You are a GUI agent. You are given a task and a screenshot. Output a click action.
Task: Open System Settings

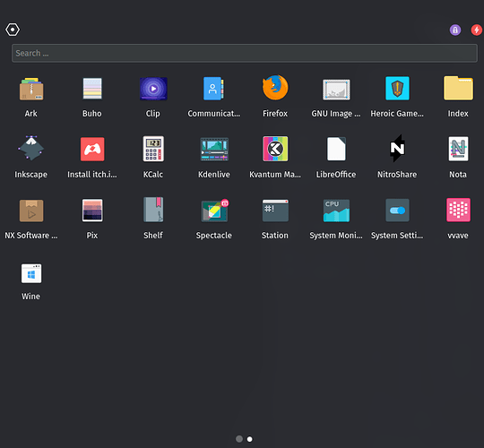point(397,211)
